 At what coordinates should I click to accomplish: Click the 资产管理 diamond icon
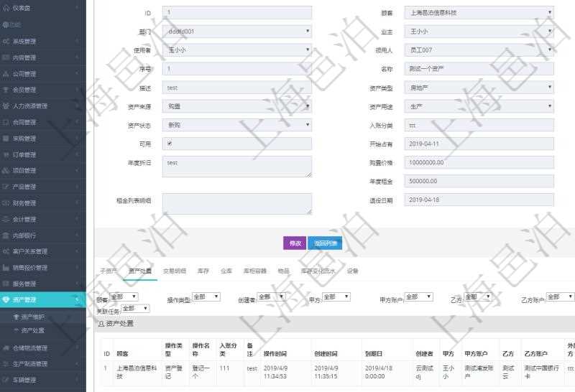tap(6, 299)
